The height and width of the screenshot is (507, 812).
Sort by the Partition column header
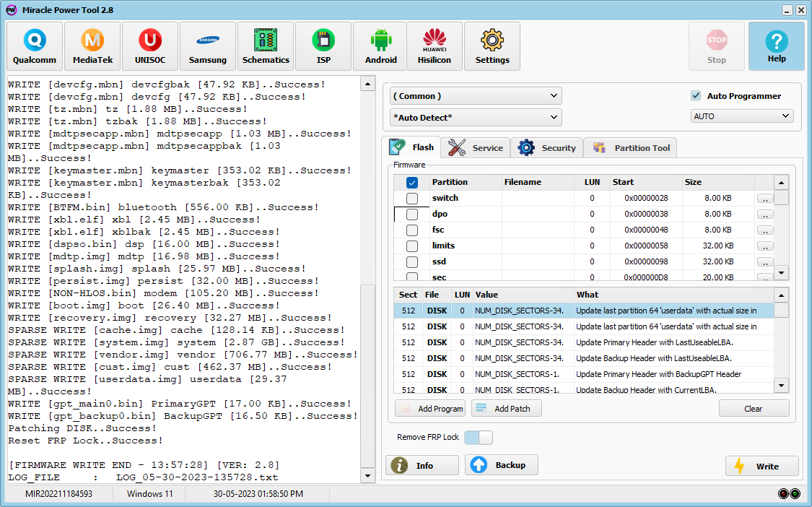[x=465, y=182]
